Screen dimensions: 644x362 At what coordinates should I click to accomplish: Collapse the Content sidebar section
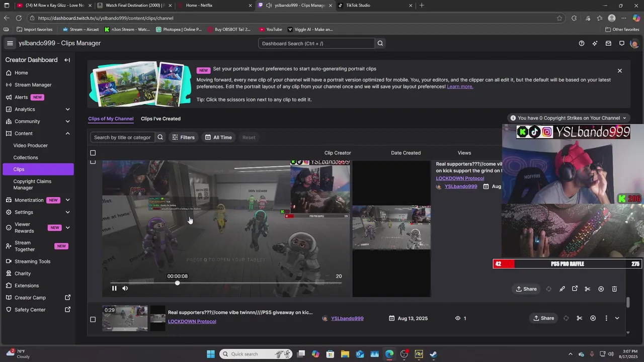tap(67, 133)
